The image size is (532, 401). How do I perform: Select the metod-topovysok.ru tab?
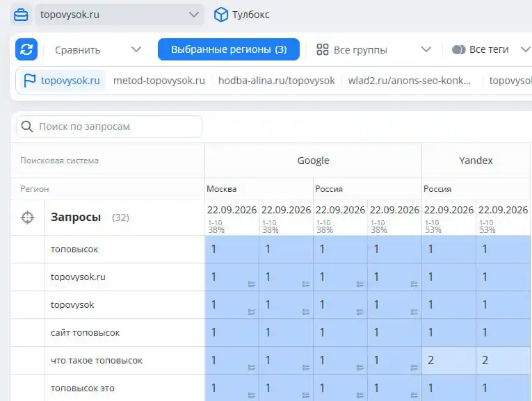click(x=159, y=81)
